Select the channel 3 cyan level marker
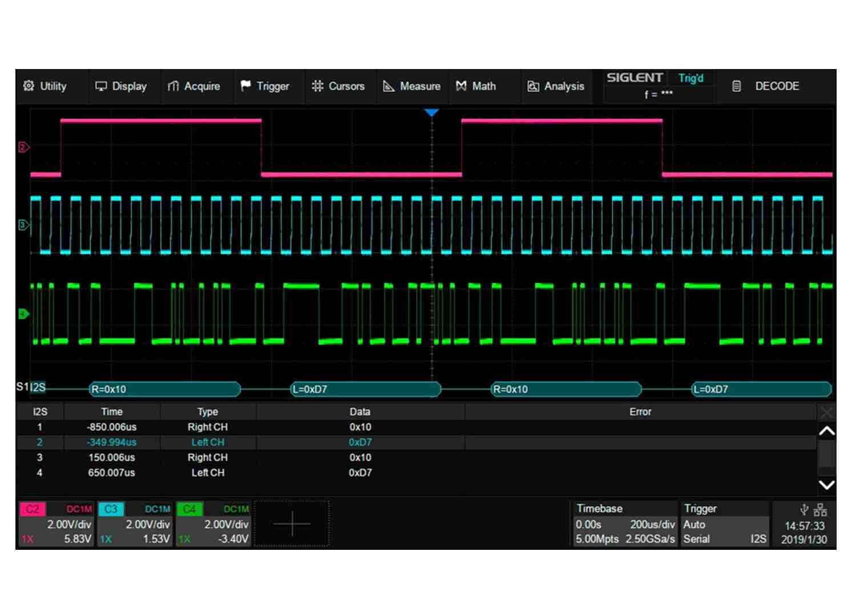The height and width of the screenshot is (616, 856). pos(23,225)
